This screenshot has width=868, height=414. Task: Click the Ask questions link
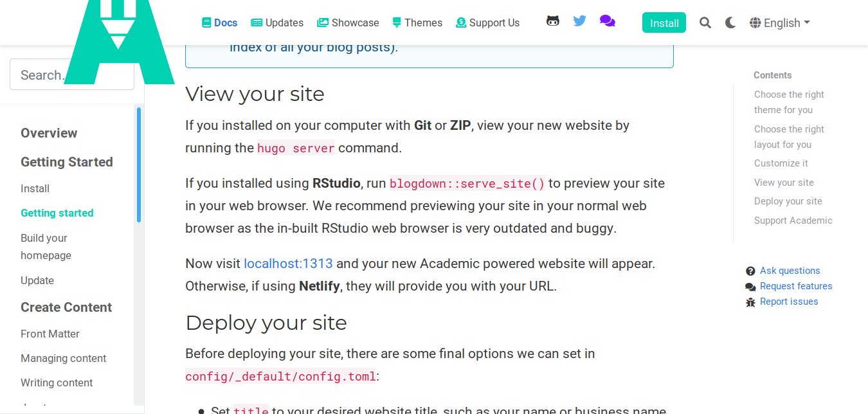(x=790, y=271)
